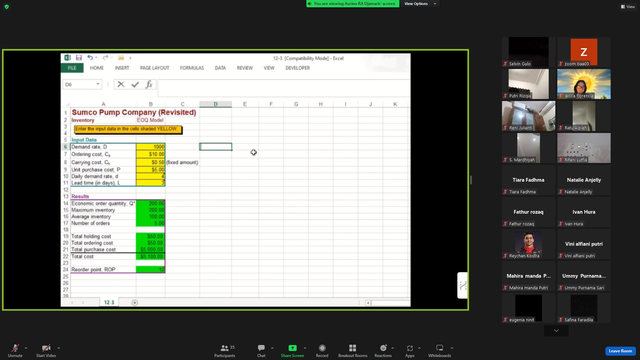
Task: Click the Excel save icon
Action: (79, 58)
